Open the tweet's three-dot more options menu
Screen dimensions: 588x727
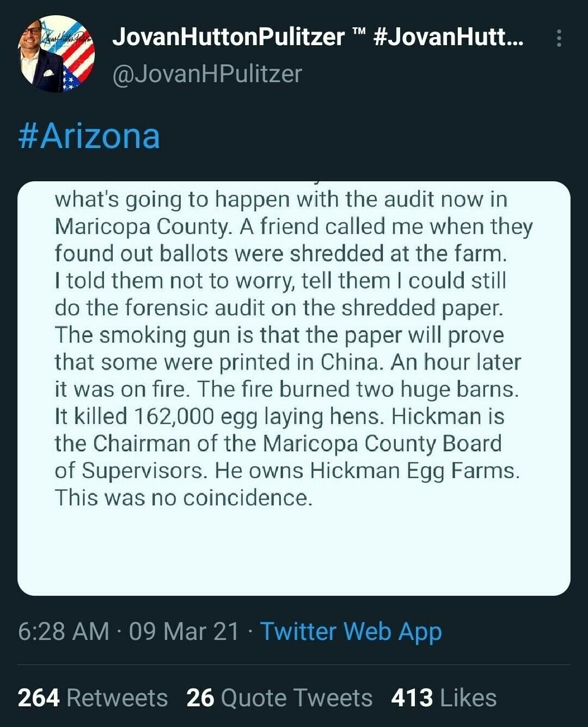(x=559, y=38)
